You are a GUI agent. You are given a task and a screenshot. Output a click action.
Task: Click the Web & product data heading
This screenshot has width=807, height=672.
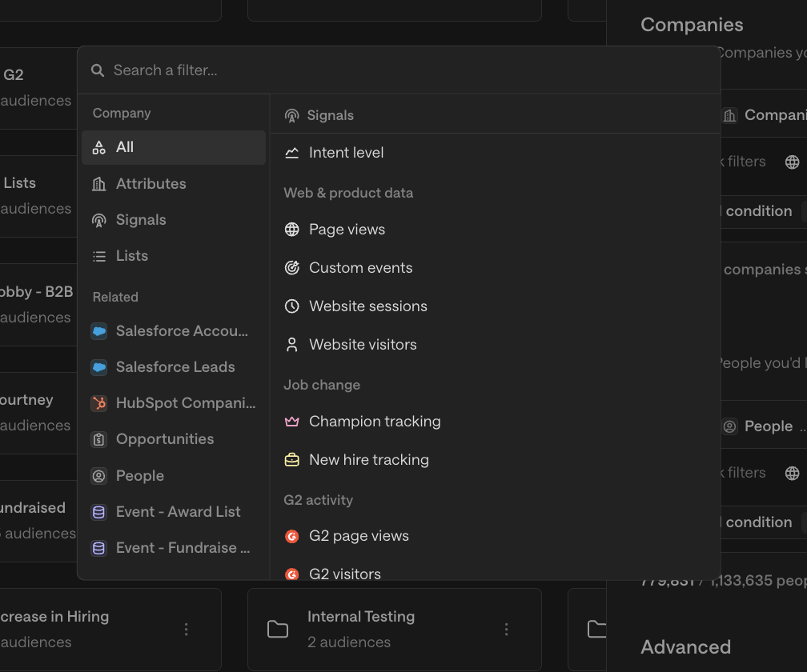click(x=348, y=193)
